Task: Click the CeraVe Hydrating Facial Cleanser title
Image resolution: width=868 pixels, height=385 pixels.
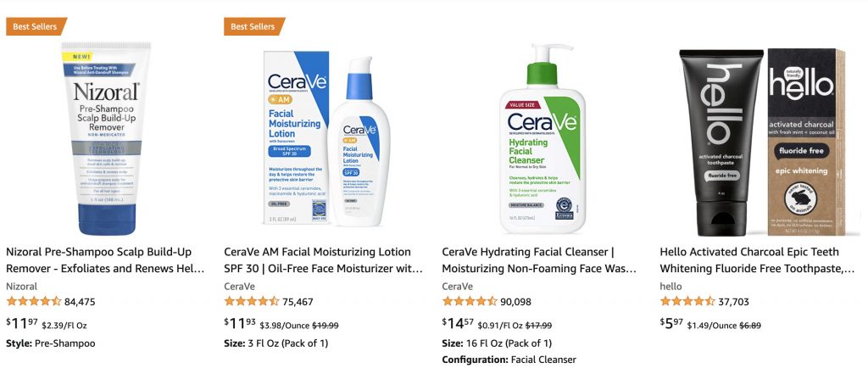Action: click(539, 260)
